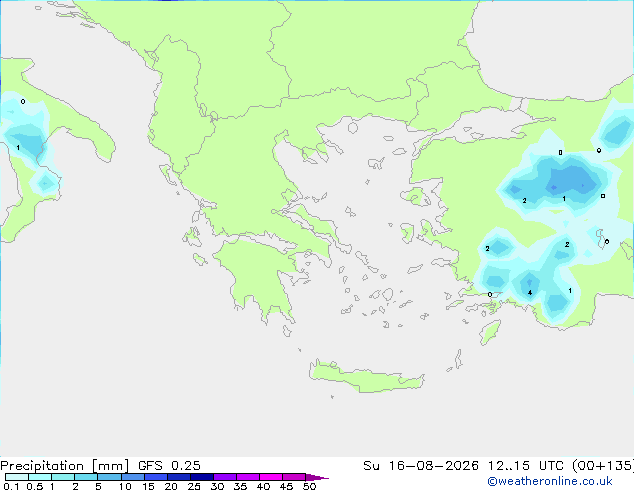Select the 30–35 mm purple legend swatch

pos(225,477)
